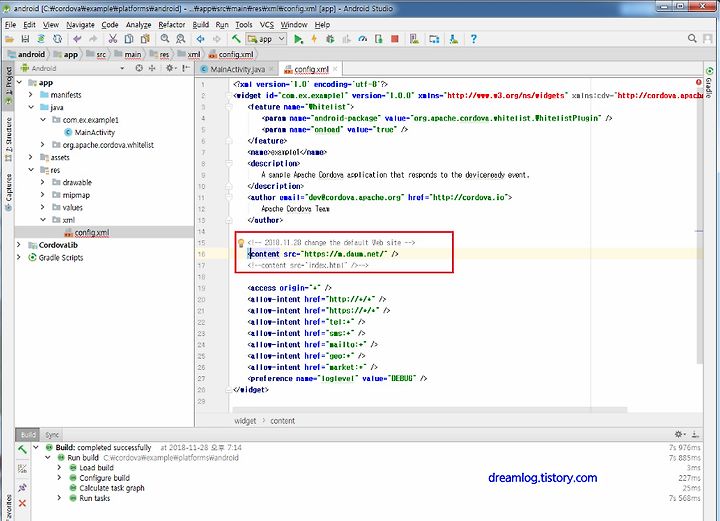Open the Tools menu

coord(244,25)
